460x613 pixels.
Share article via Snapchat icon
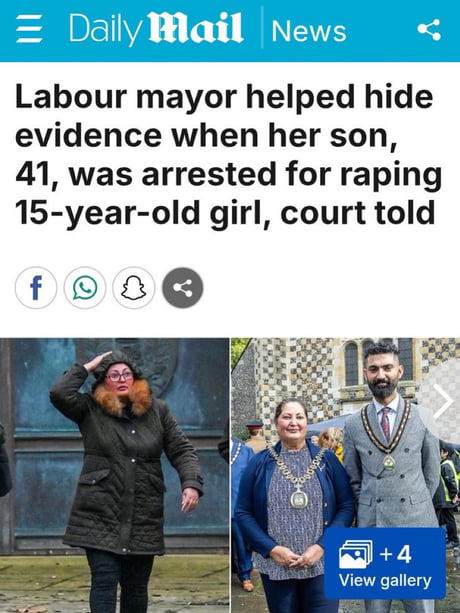point(134,288)
